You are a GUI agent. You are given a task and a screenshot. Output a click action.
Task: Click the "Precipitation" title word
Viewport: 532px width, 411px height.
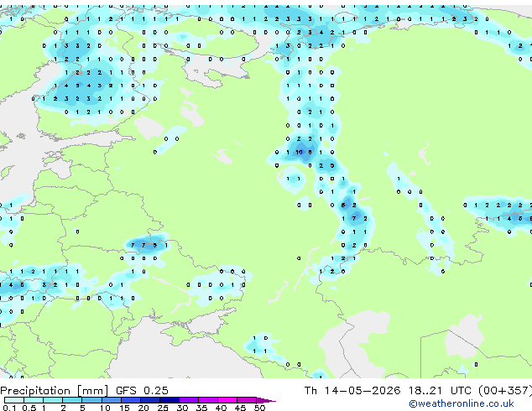coord(35,391)
